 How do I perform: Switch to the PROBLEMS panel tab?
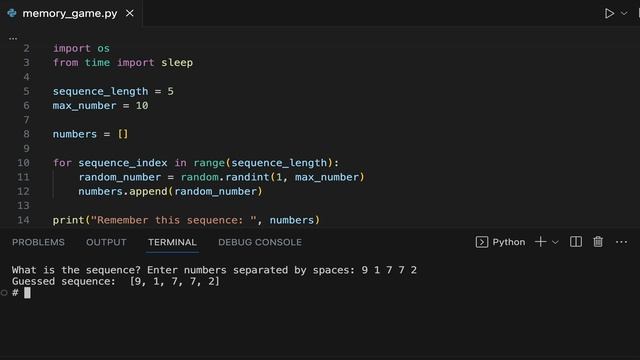click(x=38, y=242)
